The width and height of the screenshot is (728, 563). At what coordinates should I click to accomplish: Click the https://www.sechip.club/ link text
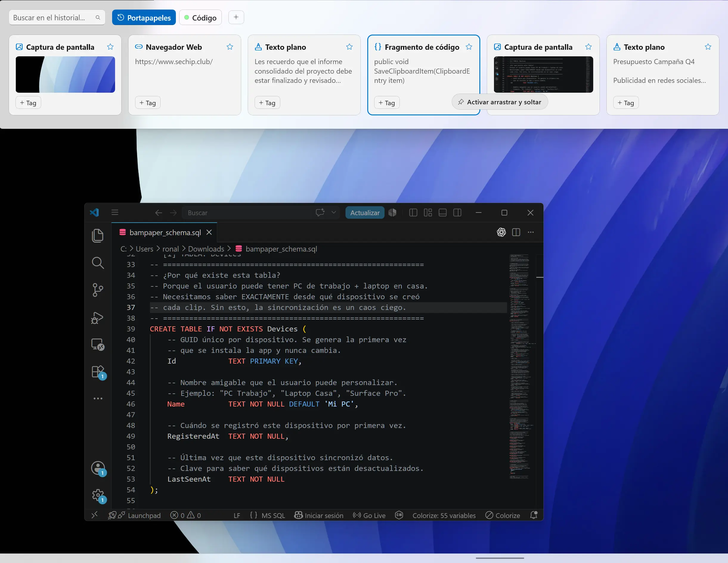point(174,62)
